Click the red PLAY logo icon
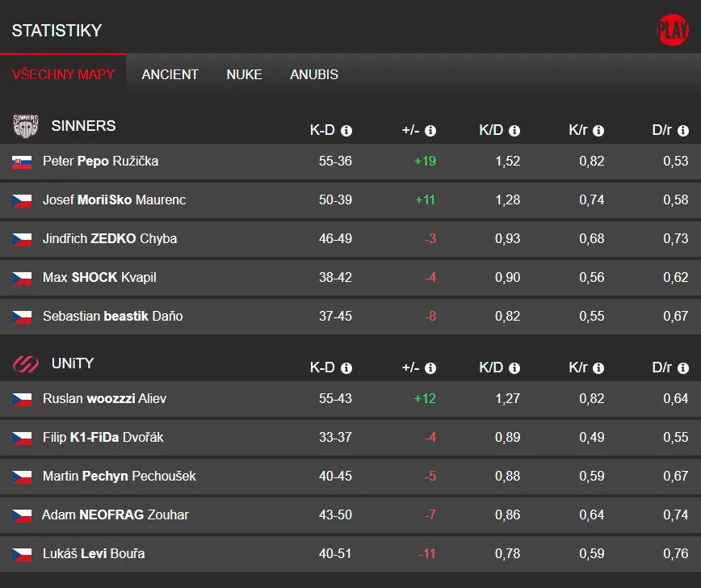This screenshot has width=701, height=588. 672,31
